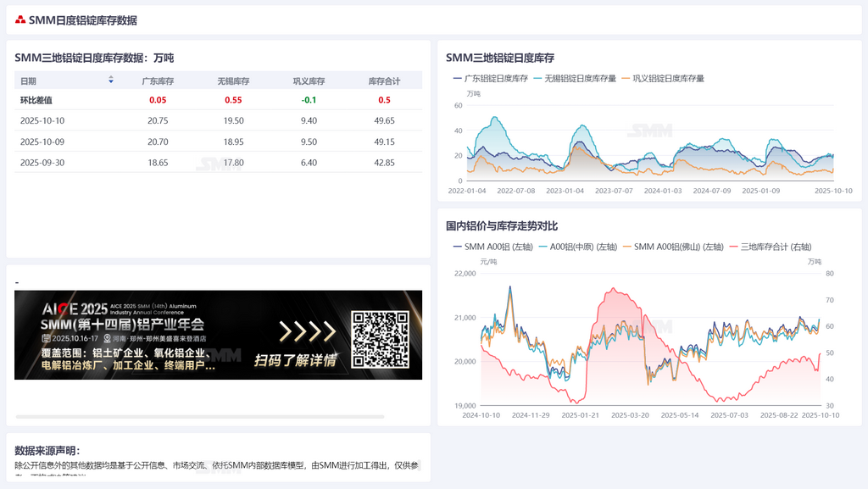
Task: Click the 42.85 total inventory cell
Action: click(384, 163)
